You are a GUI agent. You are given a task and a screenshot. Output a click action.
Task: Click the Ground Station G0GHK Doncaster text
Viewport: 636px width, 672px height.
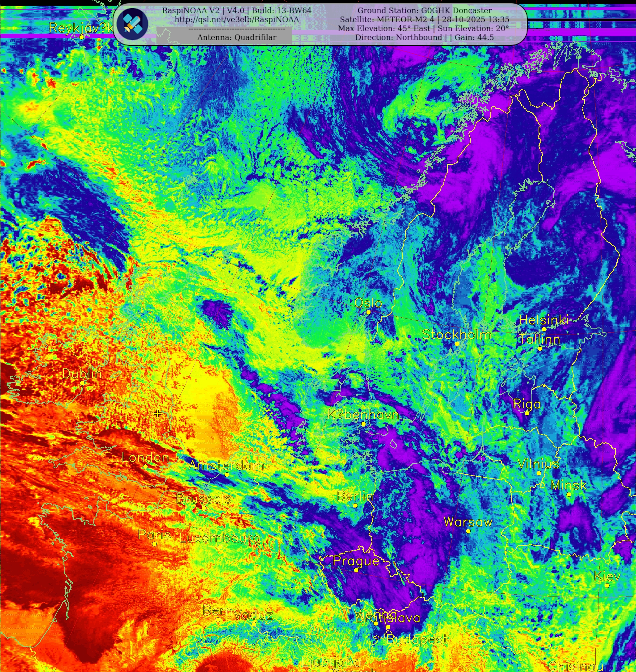click(x=425, y=11)
